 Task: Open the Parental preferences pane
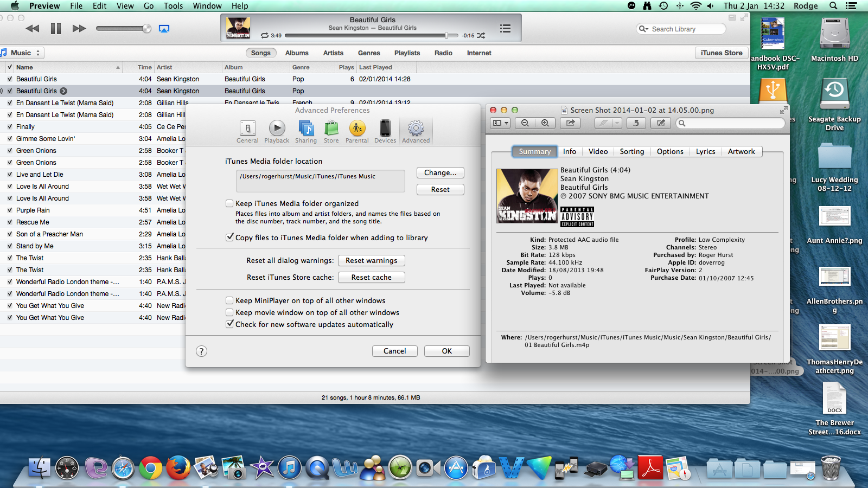(356, 132)
